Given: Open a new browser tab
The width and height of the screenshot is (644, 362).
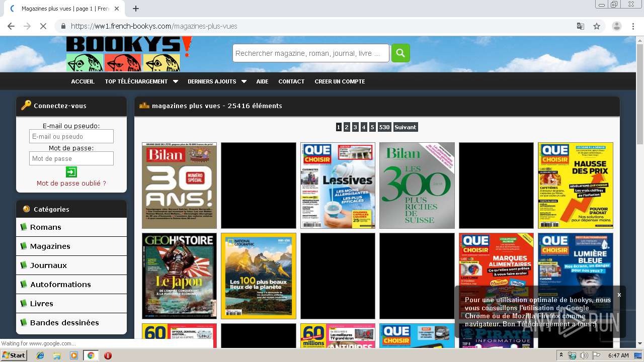Looking at the screenshot, I should [135, 9].
